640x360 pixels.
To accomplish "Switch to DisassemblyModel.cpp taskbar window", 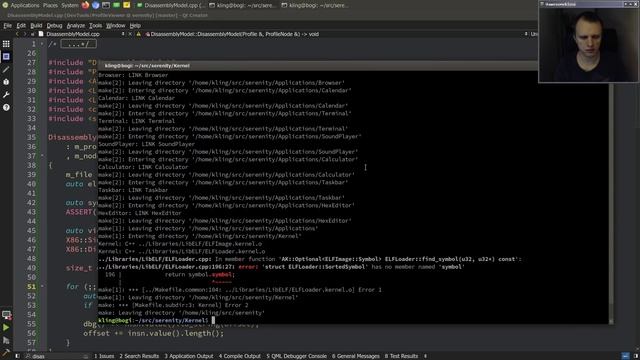I will point(171,5).
